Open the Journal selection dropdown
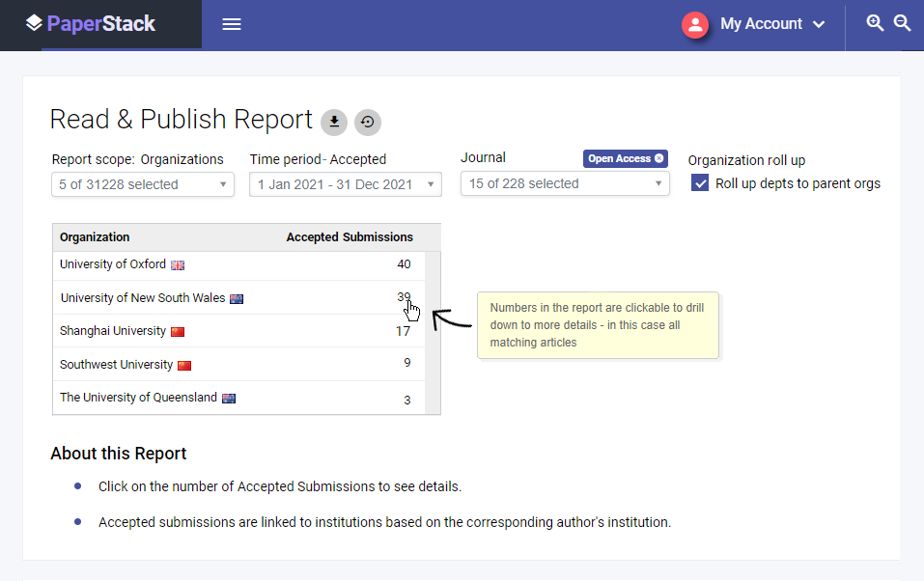 coord(564,182)
